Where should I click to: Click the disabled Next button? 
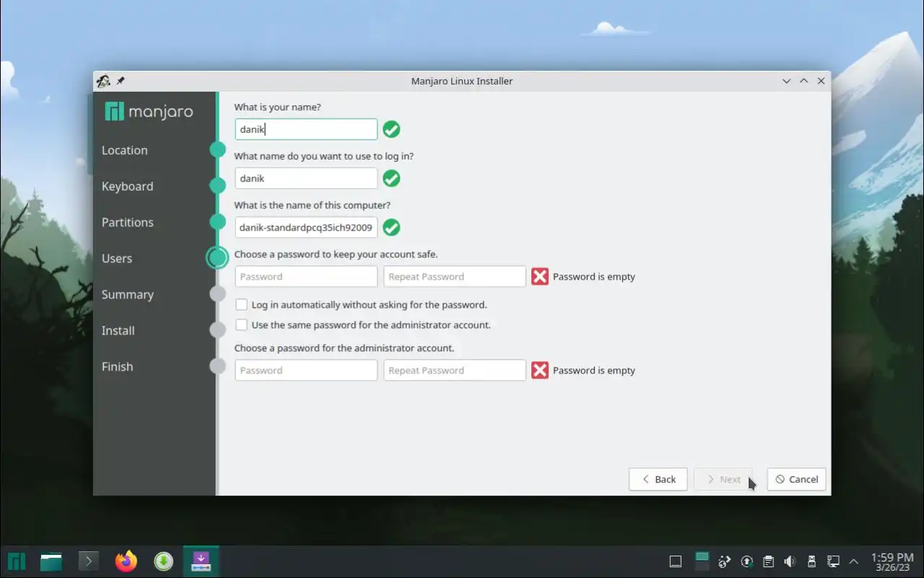(x=723, y=479)
